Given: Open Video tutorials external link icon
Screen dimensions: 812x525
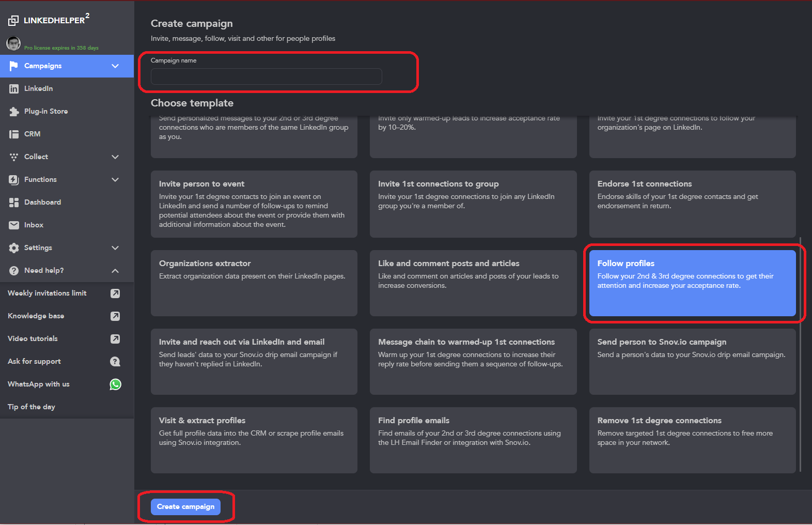Looking at the screenshot, I should (115, 339).
